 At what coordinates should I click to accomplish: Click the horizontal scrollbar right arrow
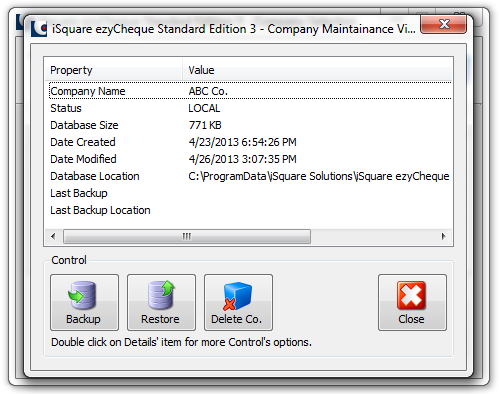[443, 236]
